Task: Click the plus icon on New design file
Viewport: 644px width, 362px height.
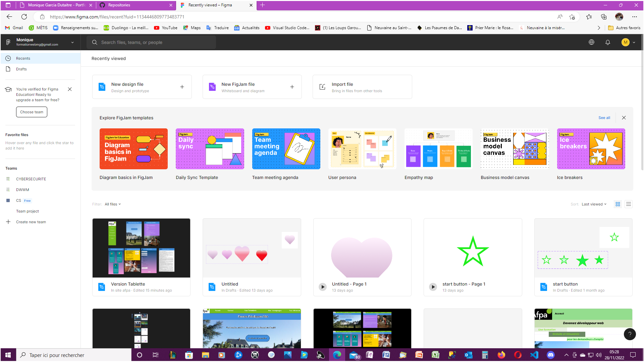Action: click(x=182, y=87)
